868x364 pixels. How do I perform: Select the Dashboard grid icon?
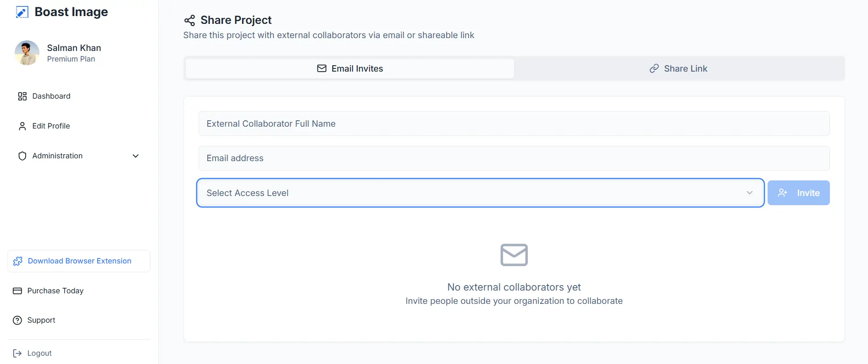coord(22,96)
